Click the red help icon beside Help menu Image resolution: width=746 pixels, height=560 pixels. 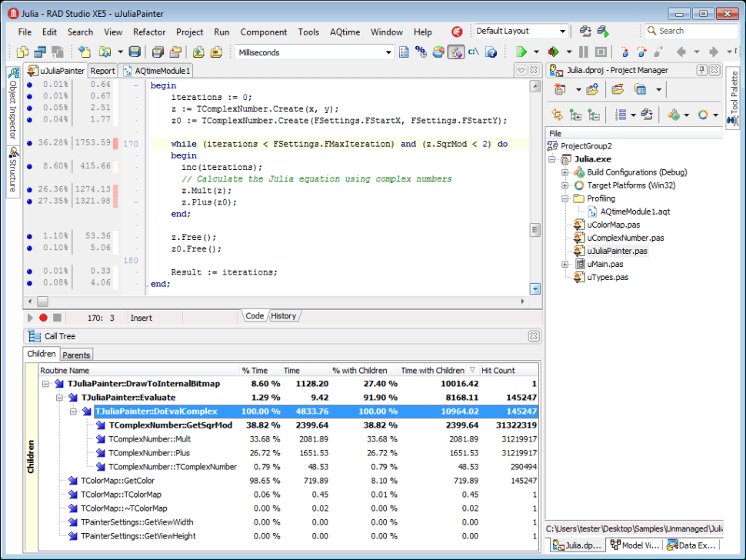(x=457, y=32)
